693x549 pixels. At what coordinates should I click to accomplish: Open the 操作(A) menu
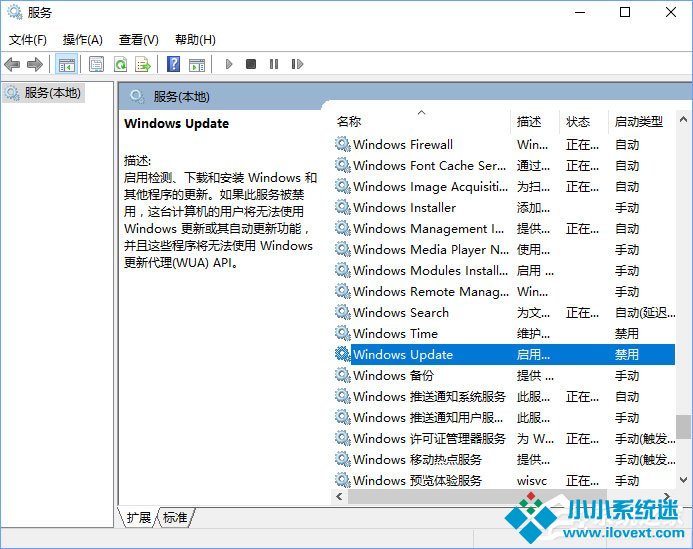click(83, 40)
